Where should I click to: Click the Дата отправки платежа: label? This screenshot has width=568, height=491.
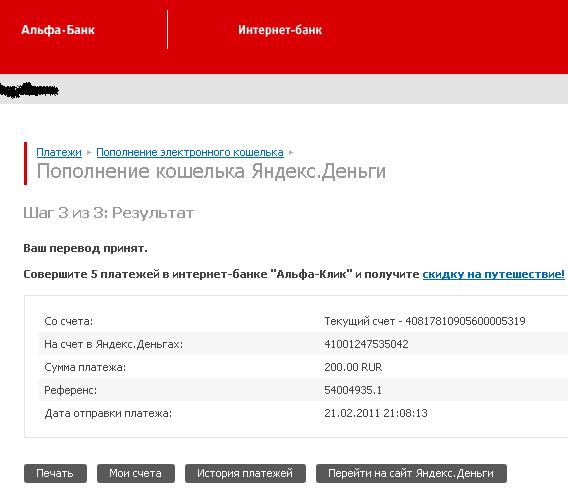(x=108, y=413)
